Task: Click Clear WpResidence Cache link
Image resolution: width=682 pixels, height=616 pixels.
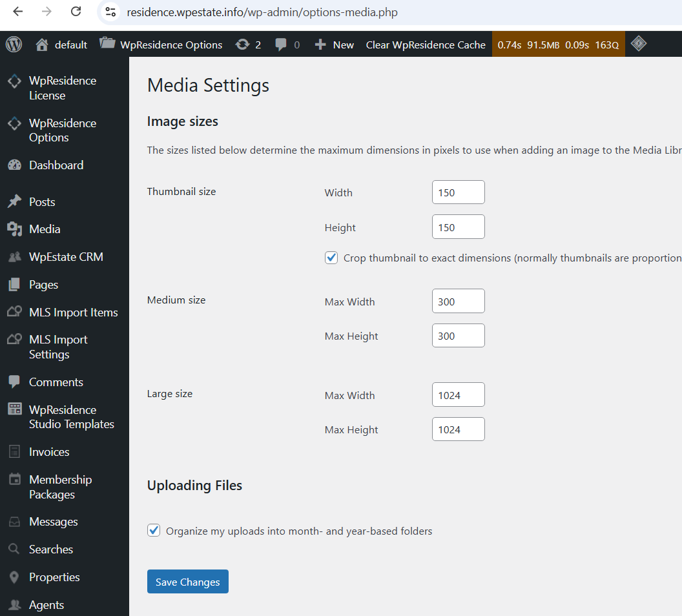Action: (x=426, y=45)
